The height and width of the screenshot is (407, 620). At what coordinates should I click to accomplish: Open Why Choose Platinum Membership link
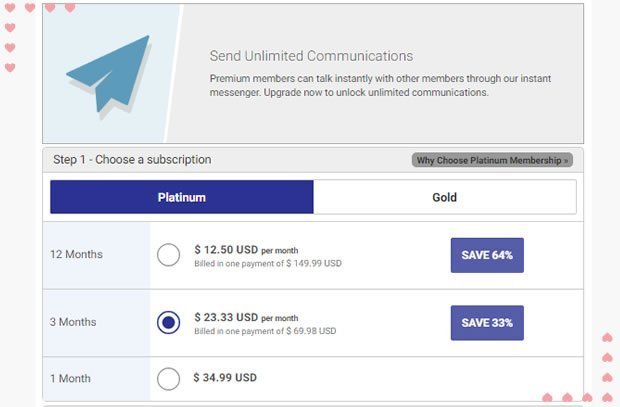pos(492,160)
